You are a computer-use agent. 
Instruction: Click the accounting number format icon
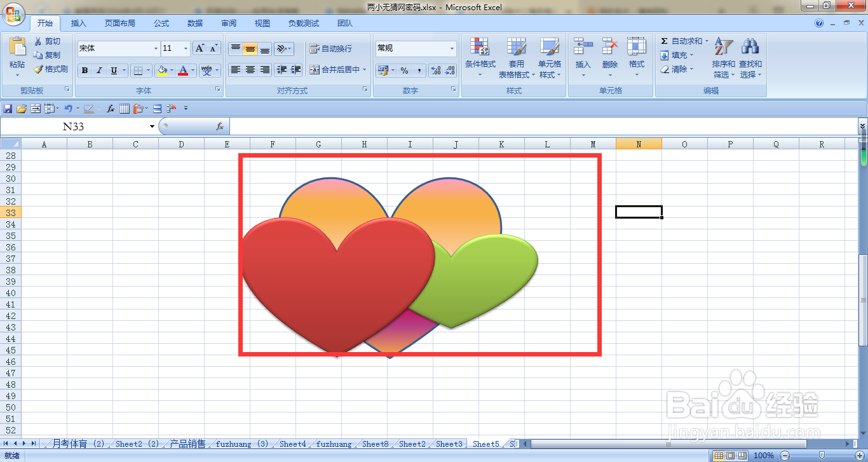tap(383, 71)
